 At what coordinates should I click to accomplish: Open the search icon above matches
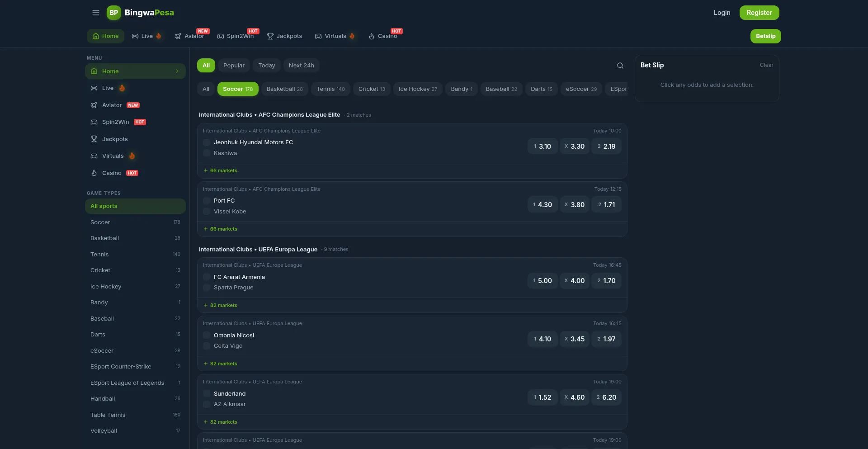620,66
